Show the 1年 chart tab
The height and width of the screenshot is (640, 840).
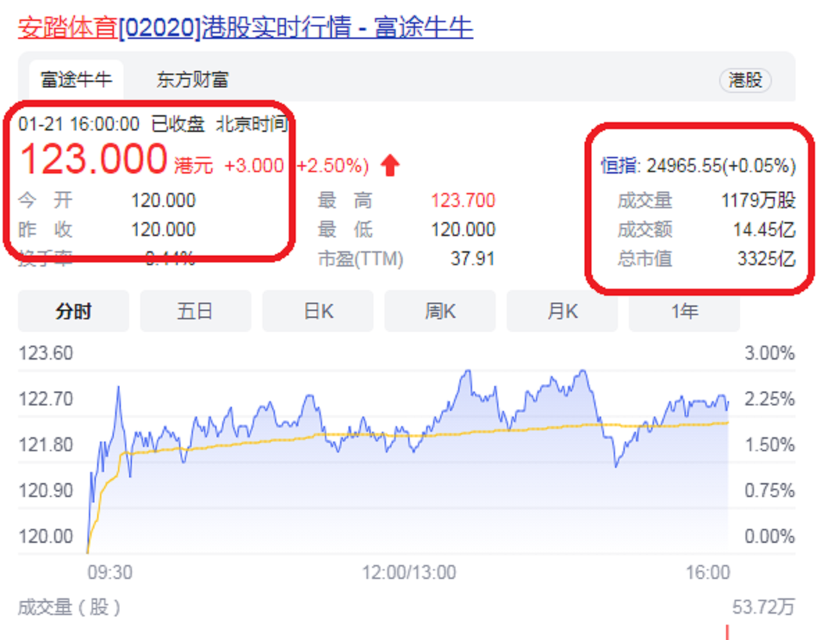(684, 311)
